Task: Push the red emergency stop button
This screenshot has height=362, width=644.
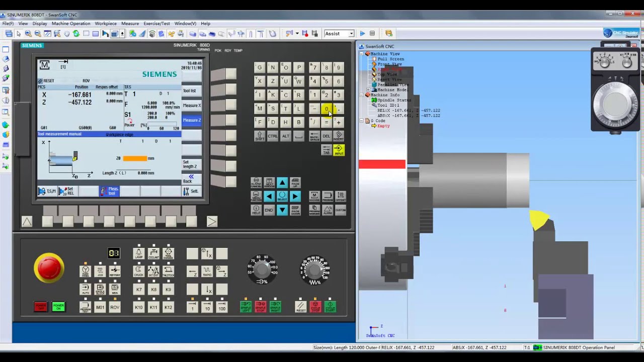Action: [49, 268]
